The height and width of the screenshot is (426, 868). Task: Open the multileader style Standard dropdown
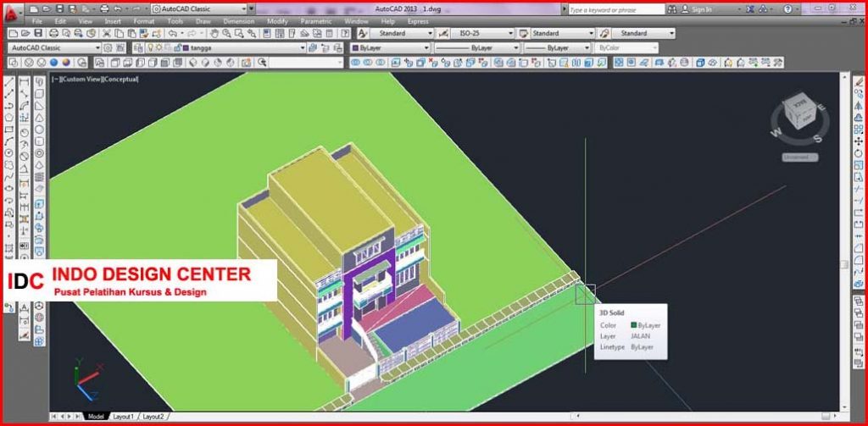[643, 34]
